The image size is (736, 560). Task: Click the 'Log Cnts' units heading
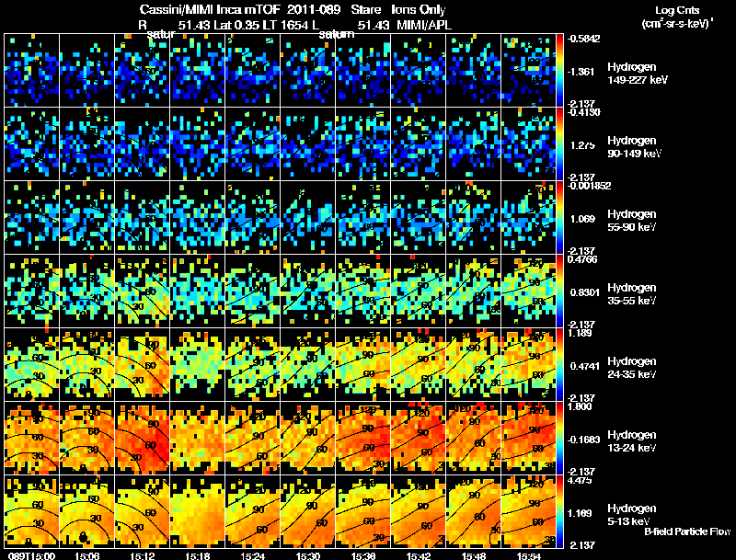pos(677,10)
